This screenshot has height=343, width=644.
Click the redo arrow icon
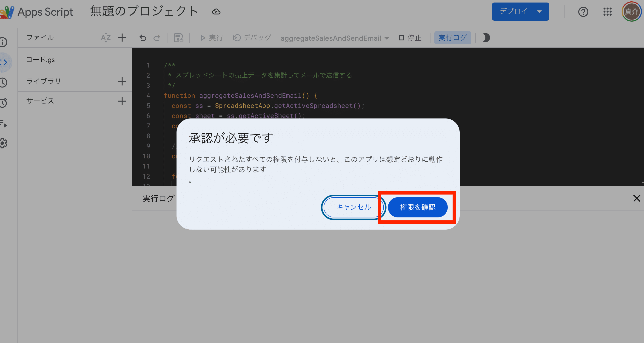pyautogui.click(x=157, y=38)
